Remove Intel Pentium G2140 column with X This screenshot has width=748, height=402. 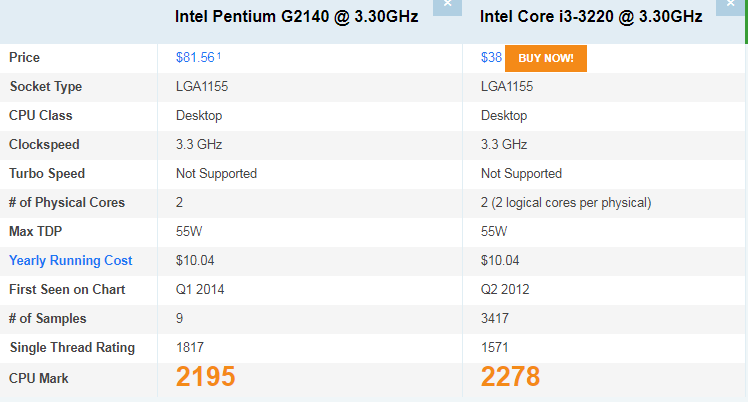pos(447,7)
